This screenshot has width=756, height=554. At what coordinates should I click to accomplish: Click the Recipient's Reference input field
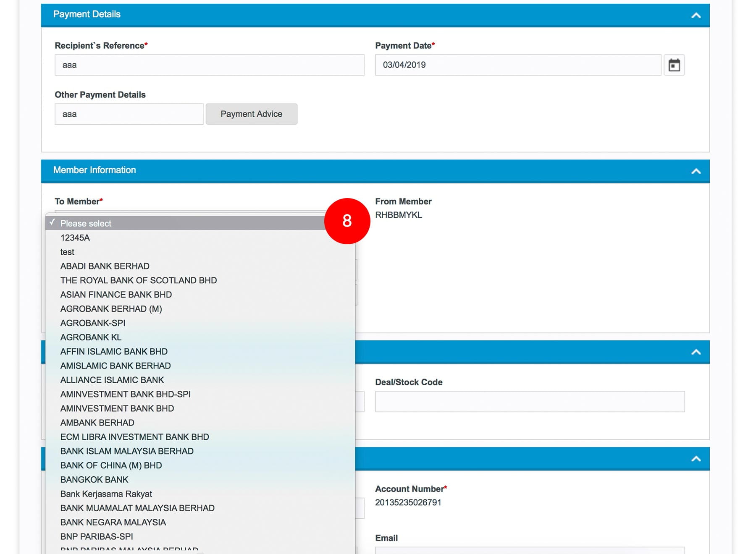tap(209, 65)
